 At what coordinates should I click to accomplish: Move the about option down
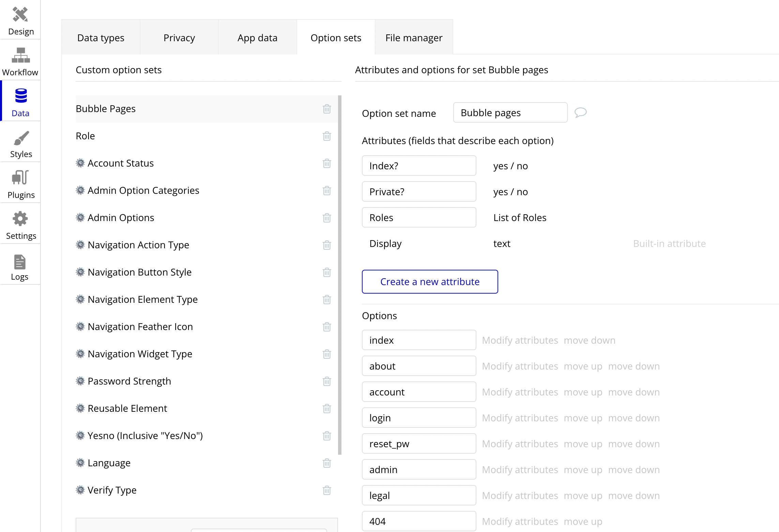633,366
